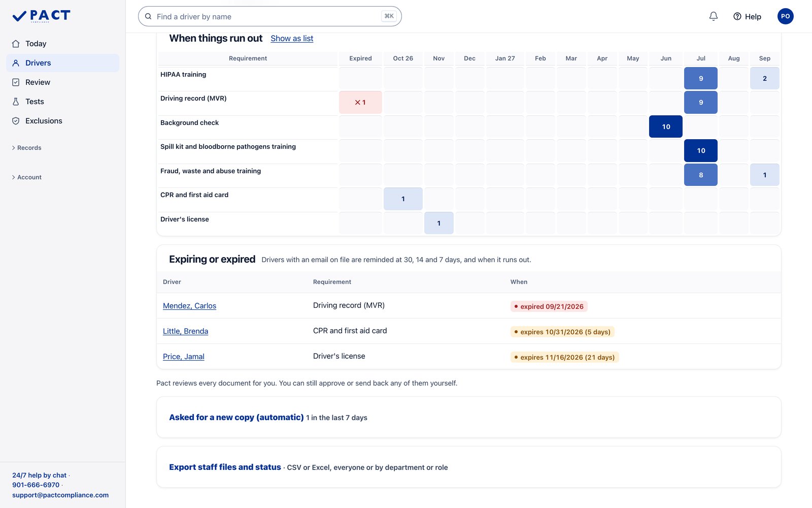The height and width of the screenshot is (508, 812).
Task: Click the When column header
Action: tap(519, 282)
